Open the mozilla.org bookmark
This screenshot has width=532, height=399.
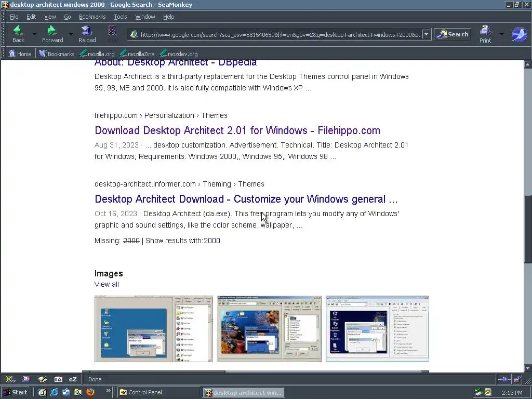pos(97,54)
